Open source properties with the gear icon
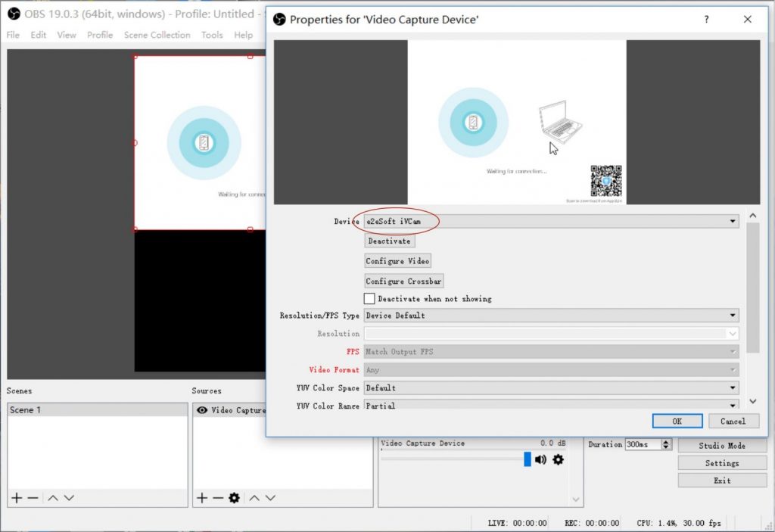775x532 pixels. (233, 497)
